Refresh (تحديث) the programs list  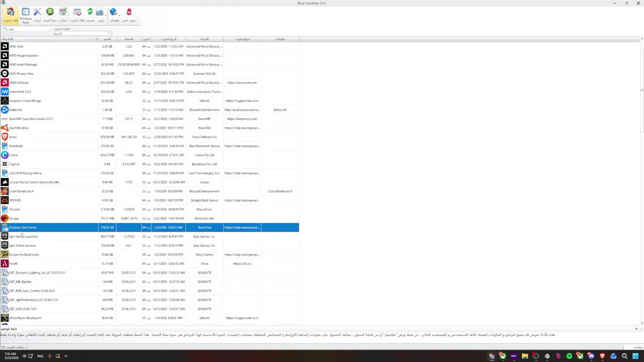click(90, 15)
